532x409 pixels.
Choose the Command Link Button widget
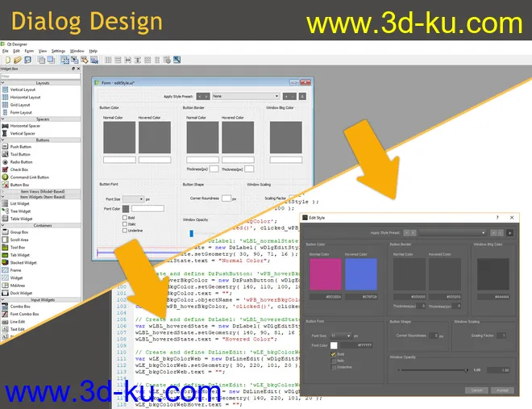[x=29, y=177]
